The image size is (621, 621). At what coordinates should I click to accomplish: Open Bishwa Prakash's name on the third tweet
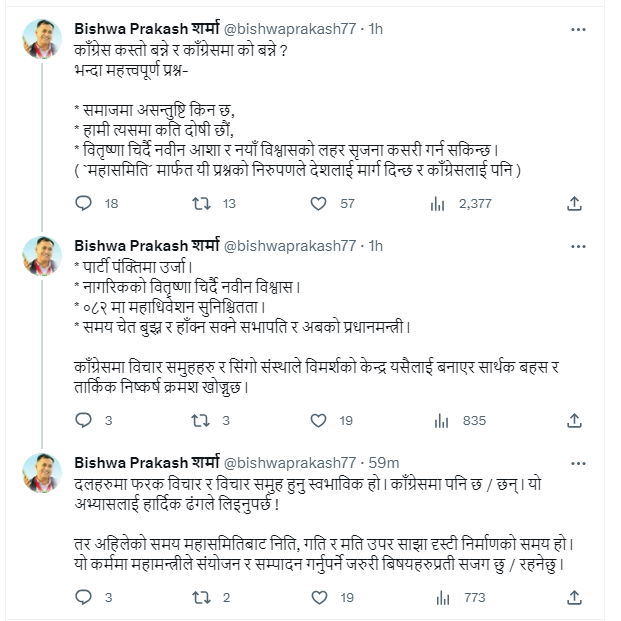[147, 463]
